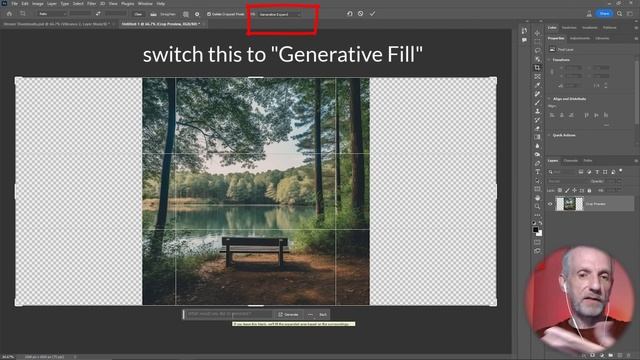Open the search magnifier icon near Share
This screenshot has height=360, width=640.
coord(619,13)
